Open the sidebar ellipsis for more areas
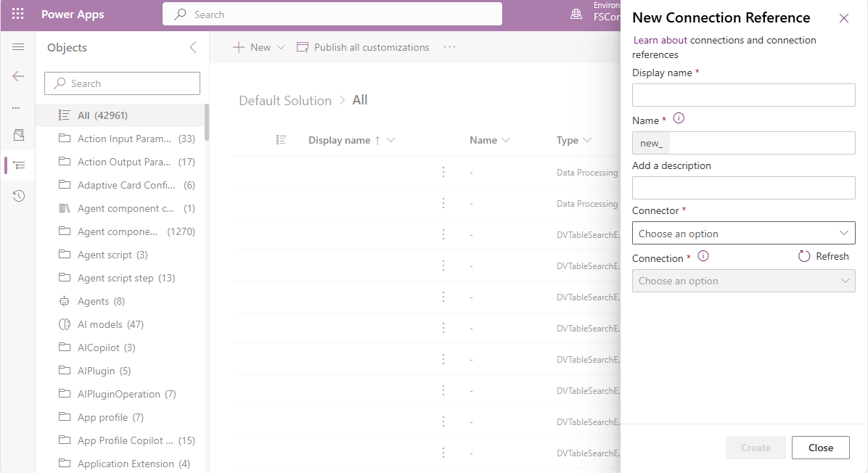Image resolution: width=868 pixels, height=473 pixels. (16, 107)
